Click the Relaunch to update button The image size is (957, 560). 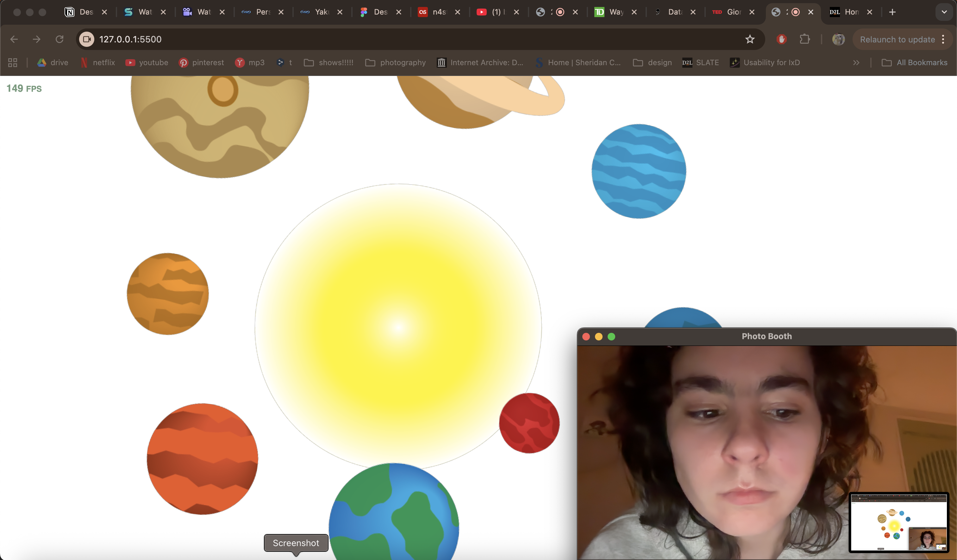point(897,39)
